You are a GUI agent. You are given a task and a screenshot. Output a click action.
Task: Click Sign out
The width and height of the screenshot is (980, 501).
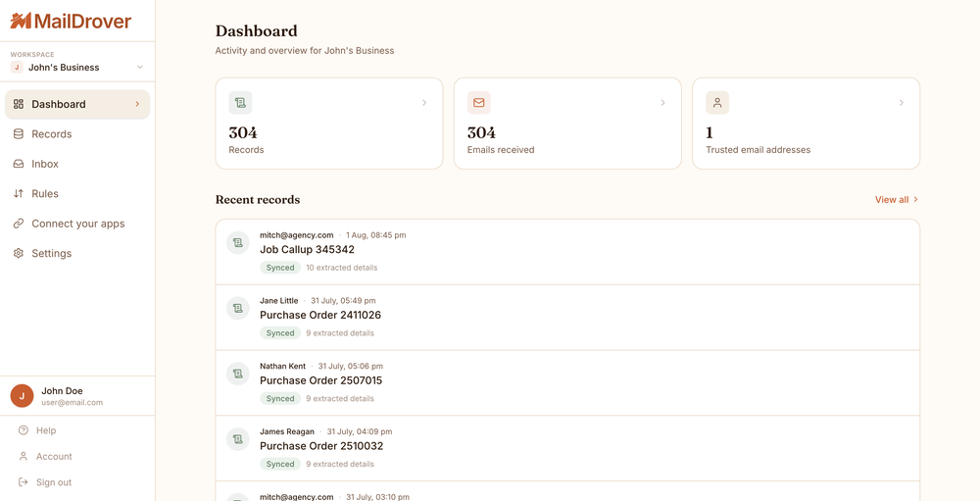pos(54,482)
